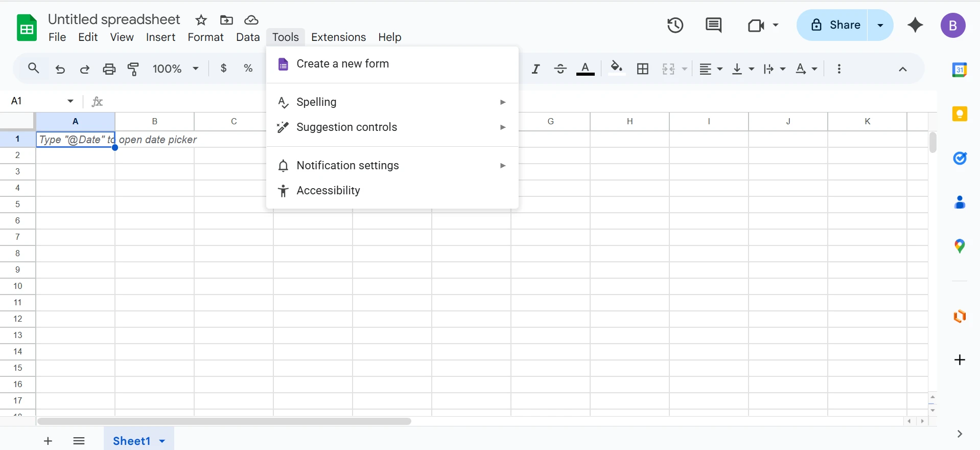Open Google Maps side panel icon
Image resolution: width=980 pixels, height=450 pixels.
pos(960,246)
